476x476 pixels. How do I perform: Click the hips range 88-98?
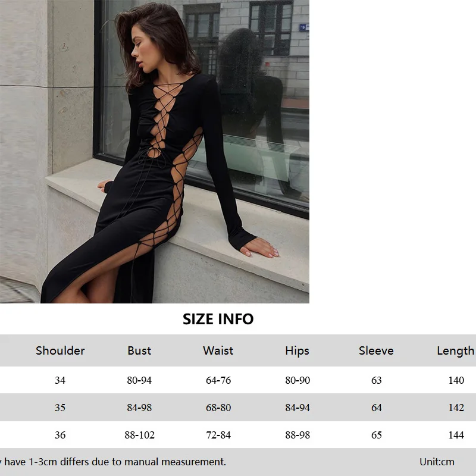coord(297,435)
